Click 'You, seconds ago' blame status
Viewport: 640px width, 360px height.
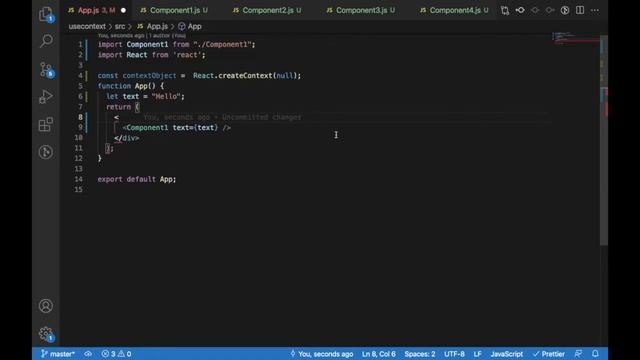321,354
